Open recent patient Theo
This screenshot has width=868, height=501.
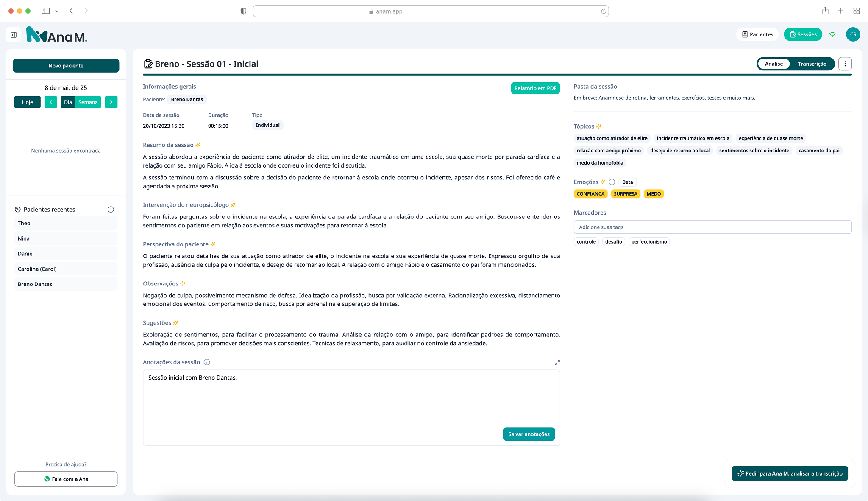66,223
